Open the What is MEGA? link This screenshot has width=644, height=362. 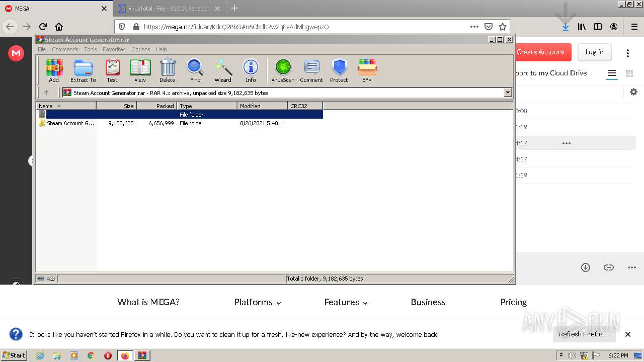point(148,302)
